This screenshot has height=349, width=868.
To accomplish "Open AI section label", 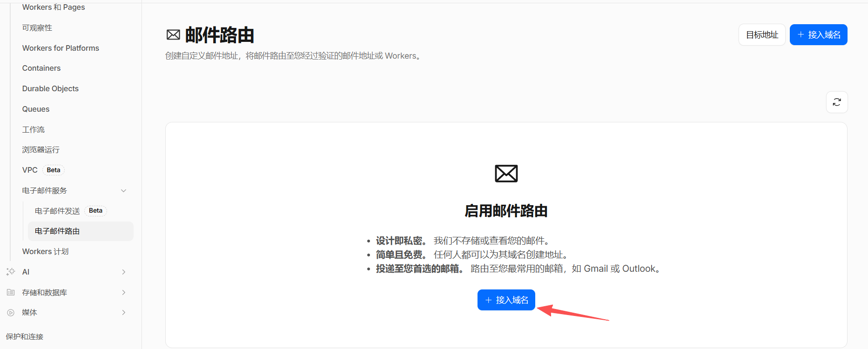I will (26, 272).
